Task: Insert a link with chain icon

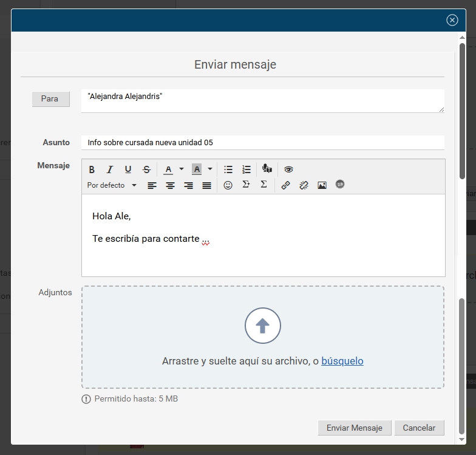Action: point(285,185)
